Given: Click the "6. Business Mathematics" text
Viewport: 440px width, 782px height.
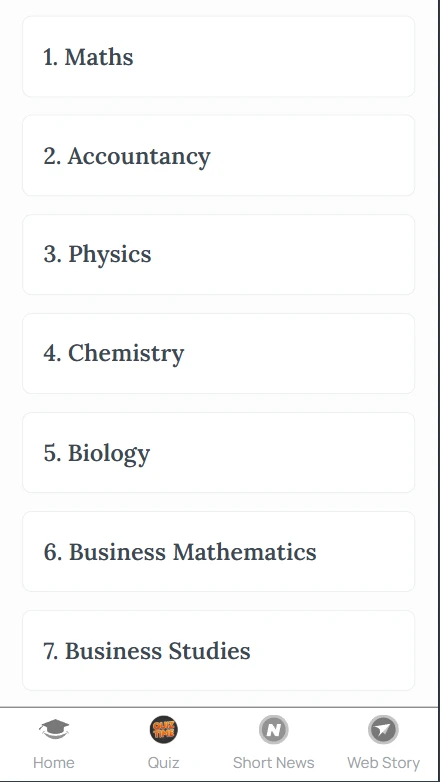Looking at the screenshot, I should tap(180, 552).
